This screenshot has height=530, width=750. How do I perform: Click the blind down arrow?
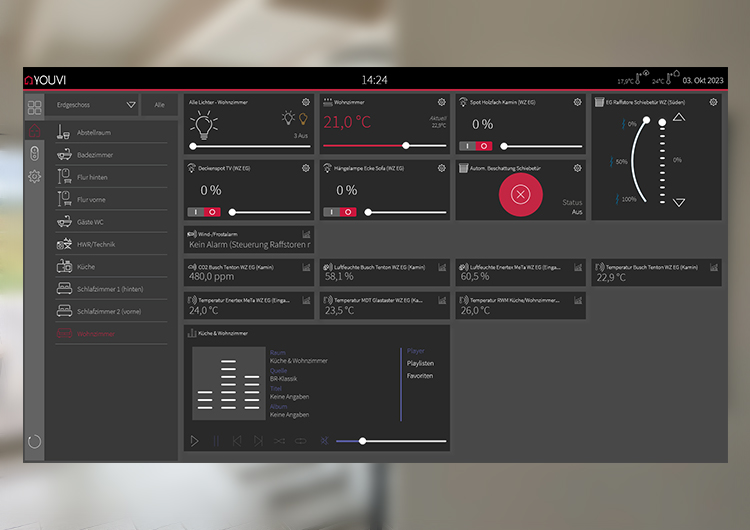pos(679,202)
